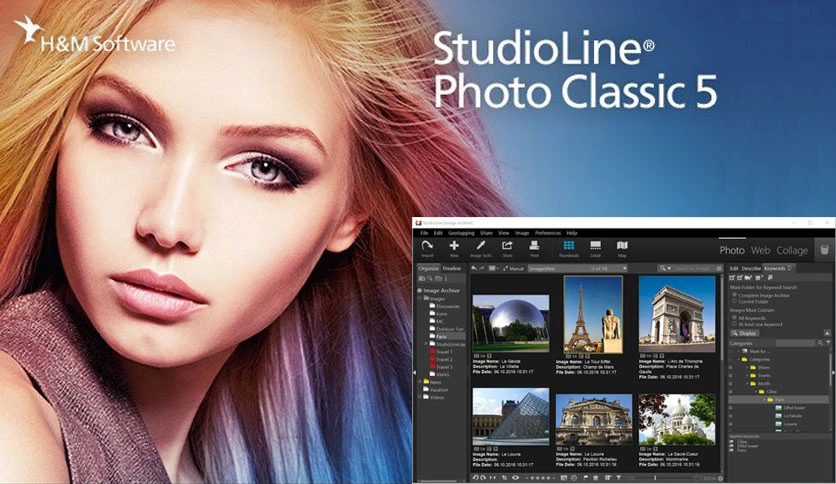Screen dimensions: 836x484
Task: Switch to the Describe tab
Action: pyautogui.click(x=751, y=268)
